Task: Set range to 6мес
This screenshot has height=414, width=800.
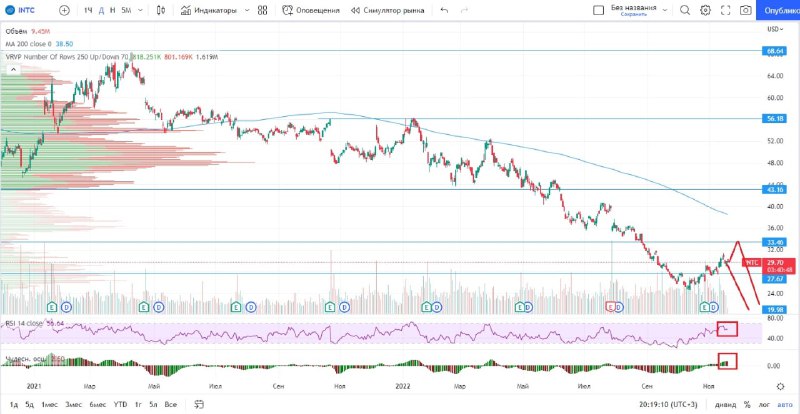Action: [x=97, y=404]
